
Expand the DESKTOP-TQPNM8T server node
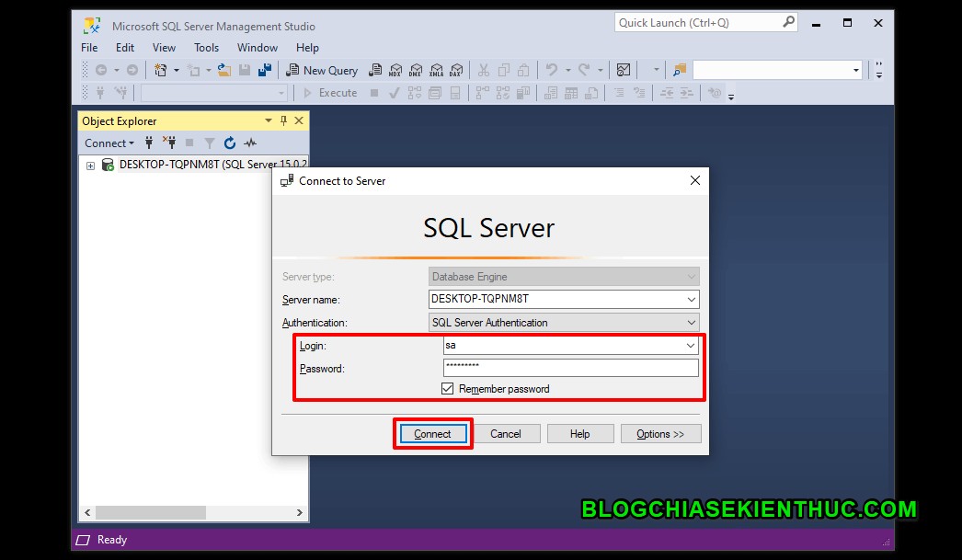[x=89, y=164]
